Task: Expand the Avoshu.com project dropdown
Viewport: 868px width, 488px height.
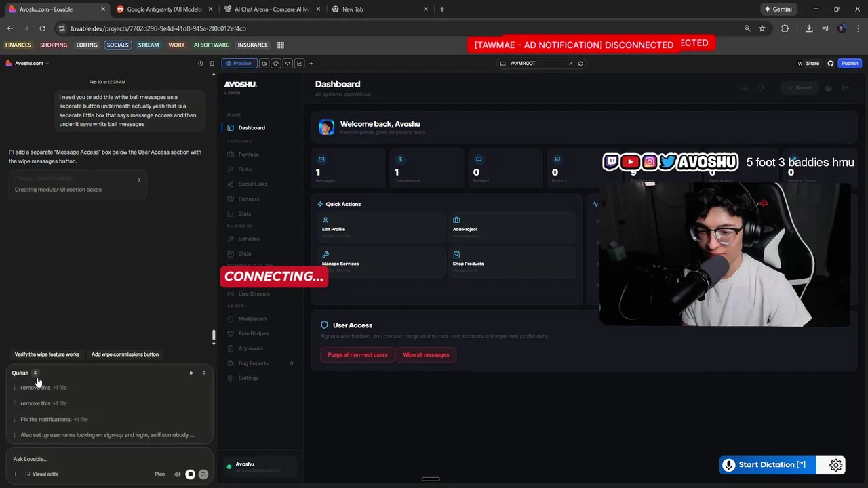Action: pyautogui.click(x=28, y=63)
